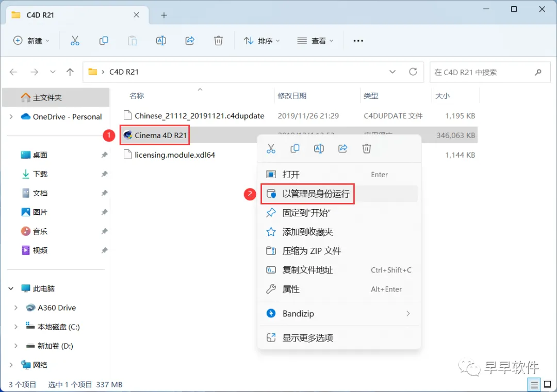The height and width of the screenshot is (392, 557).
Task: Sort by the 修改日期 column header
Action: tap(292, 96)
